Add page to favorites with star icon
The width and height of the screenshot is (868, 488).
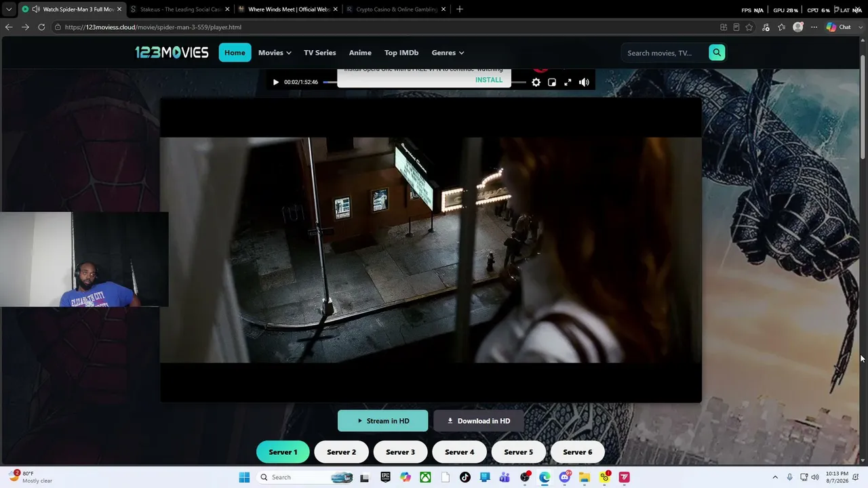click(749, 27)
